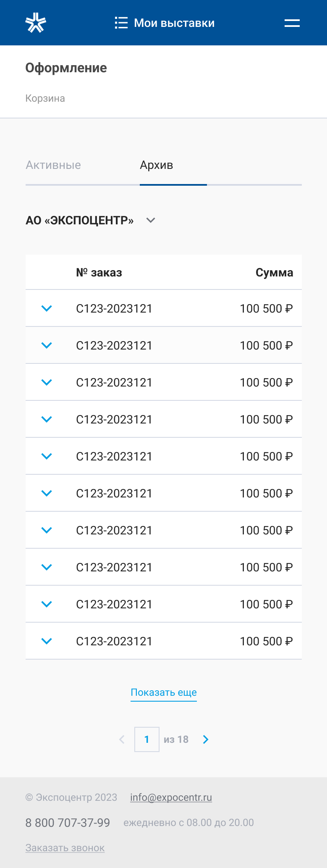
Task: Click the Expocentre star logo
Action: click(x=36, y=23)
